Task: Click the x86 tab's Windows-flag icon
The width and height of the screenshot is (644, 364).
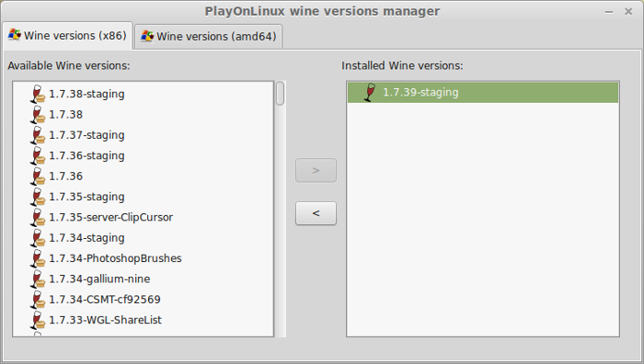Action: click(15, 35)
